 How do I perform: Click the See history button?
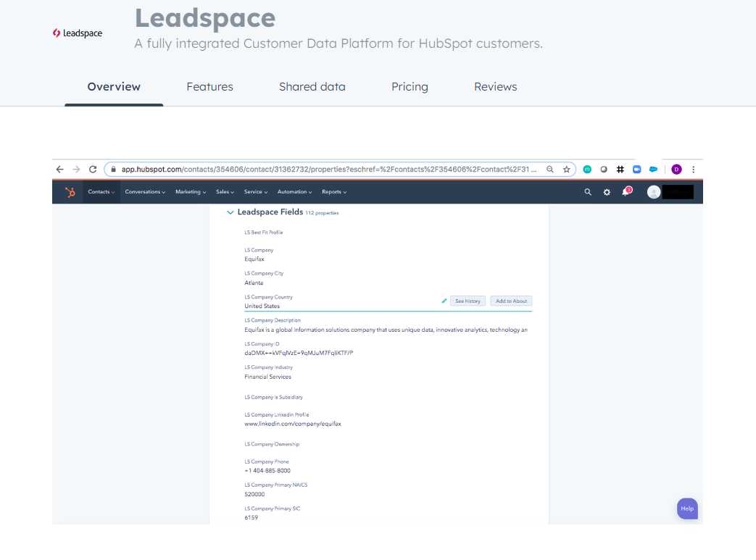(468, 301)
